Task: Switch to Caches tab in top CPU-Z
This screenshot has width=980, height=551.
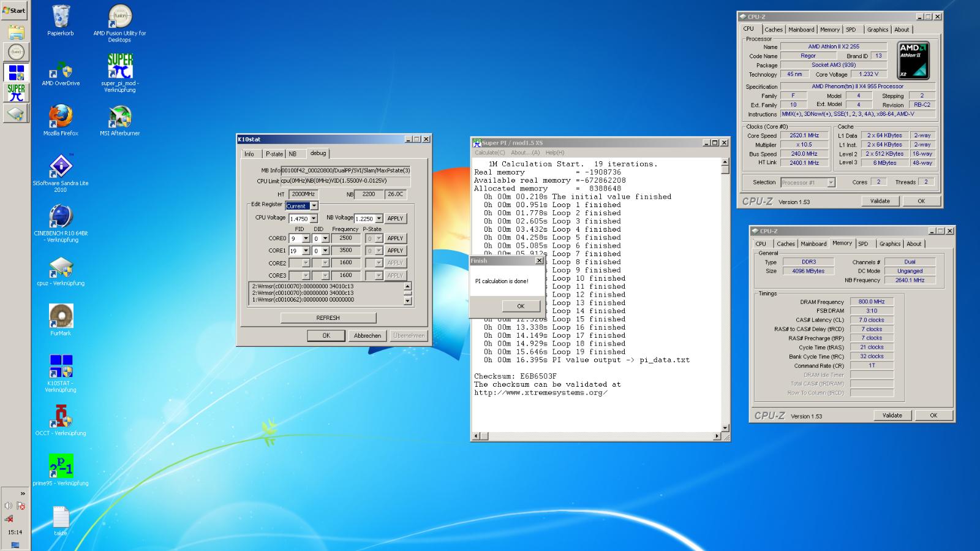Action: pos(774,29)
